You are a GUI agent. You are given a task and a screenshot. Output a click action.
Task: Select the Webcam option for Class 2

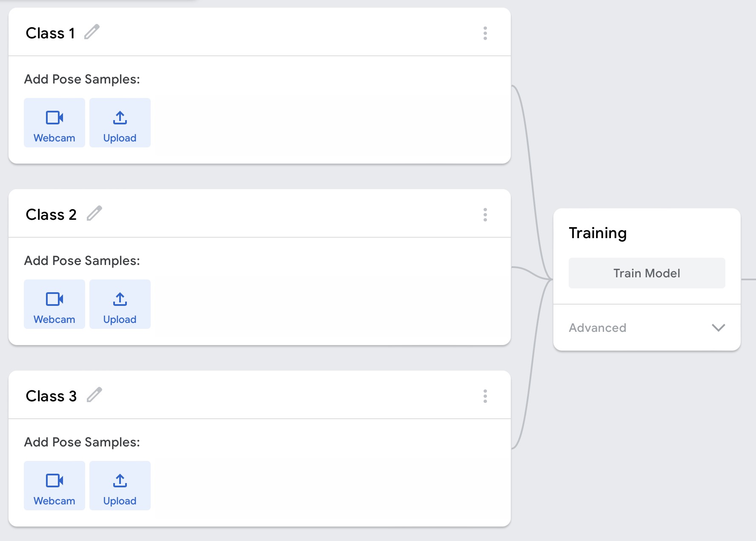click(x=54, y=304)
